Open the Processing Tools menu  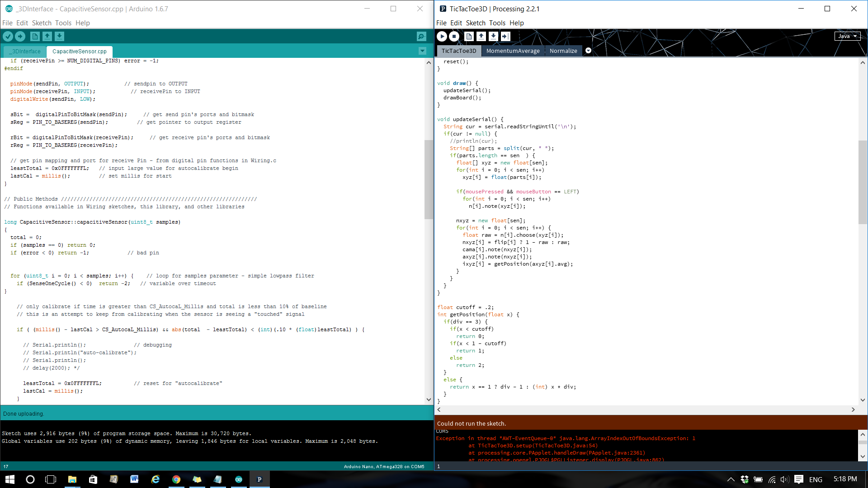pos(497,23)
